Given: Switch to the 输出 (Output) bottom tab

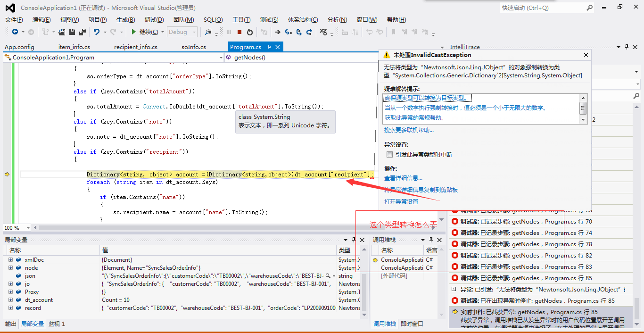Looking at the screenshot, I should tap(10, 324).
